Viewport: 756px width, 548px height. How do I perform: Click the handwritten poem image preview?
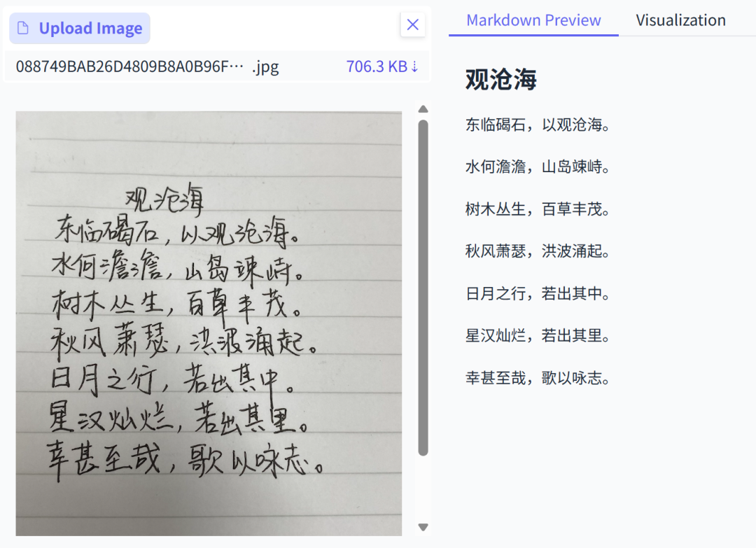tap(209, 322)
